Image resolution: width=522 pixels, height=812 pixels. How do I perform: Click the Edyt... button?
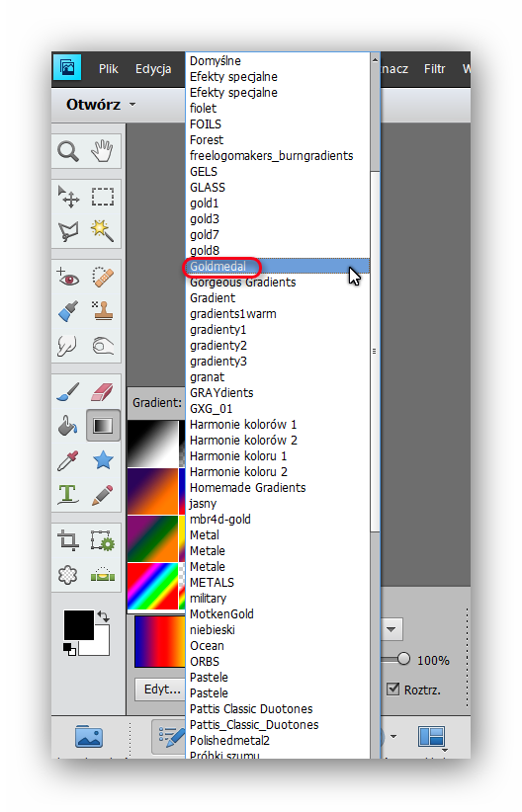point(161,690)
